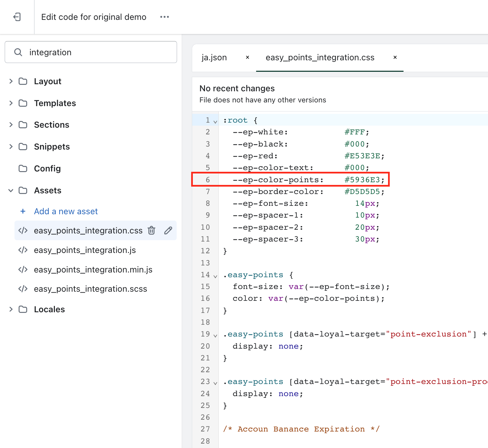Fold the .easy-points block at line 14
The height and width of the screenshot is (448, 488).
coord(215,276)
